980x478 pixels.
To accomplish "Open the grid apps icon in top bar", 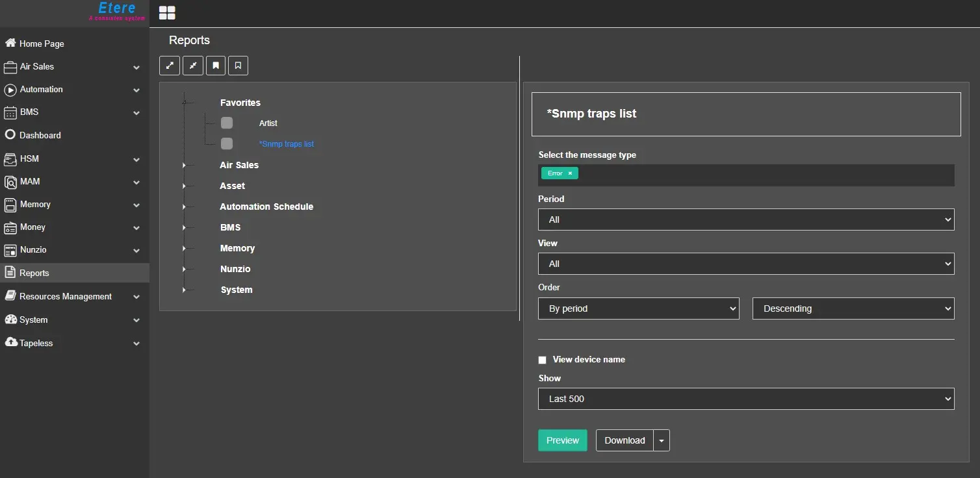I will click(167, 13).
